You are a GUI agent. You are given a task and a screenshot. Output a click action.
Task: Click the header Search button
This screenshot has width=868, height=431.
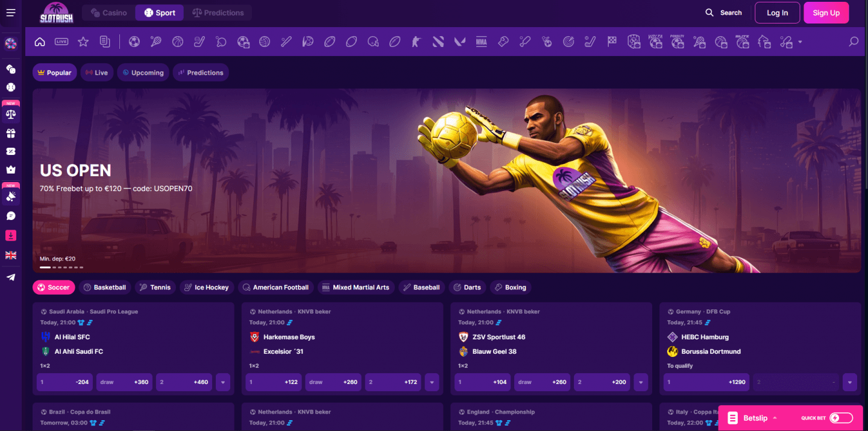[x=724, y=13]
